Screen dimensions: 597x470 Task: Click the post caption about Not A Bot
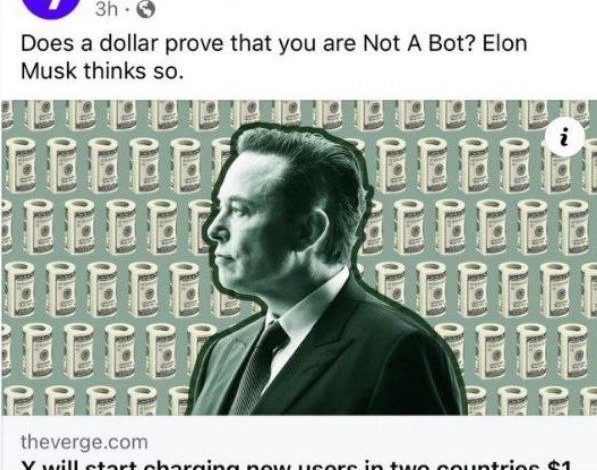[274, 57]
